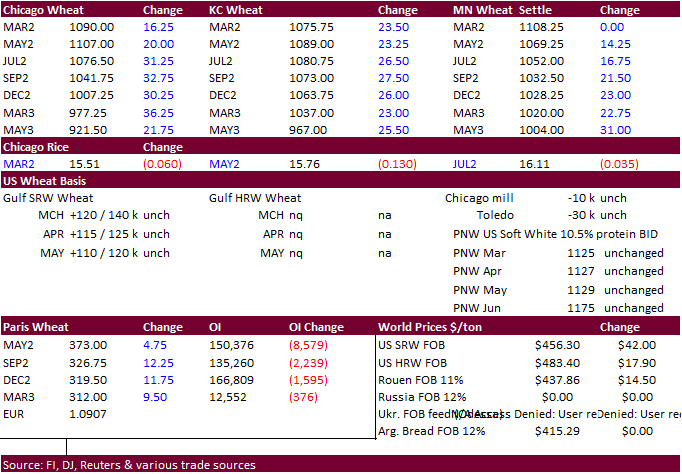Click the US Wheat Basis section header
Image resolution: width=682 pixels, height=474 pixels.
coord(43,181)
